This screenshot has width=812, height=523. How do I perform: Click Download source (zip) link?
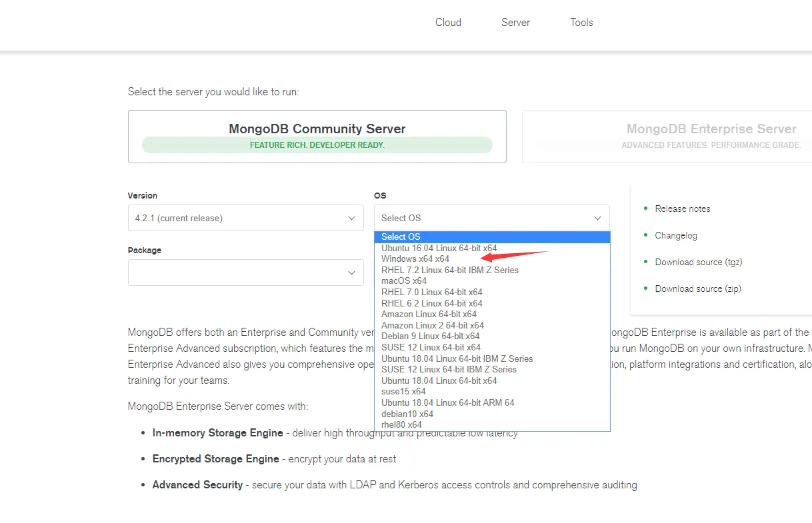698,288
